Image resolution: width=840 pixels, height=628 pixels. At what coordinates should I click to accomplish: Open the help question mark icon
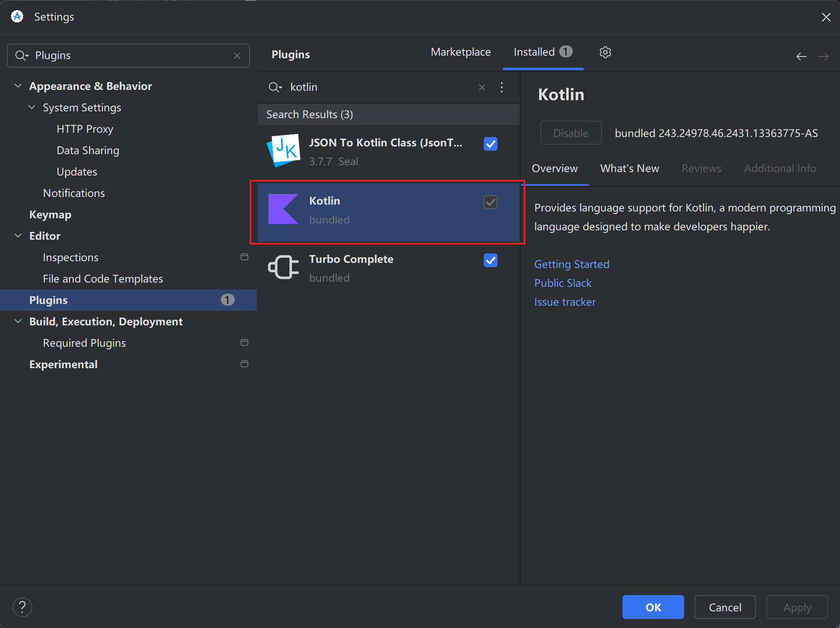[x=22, y=607]
